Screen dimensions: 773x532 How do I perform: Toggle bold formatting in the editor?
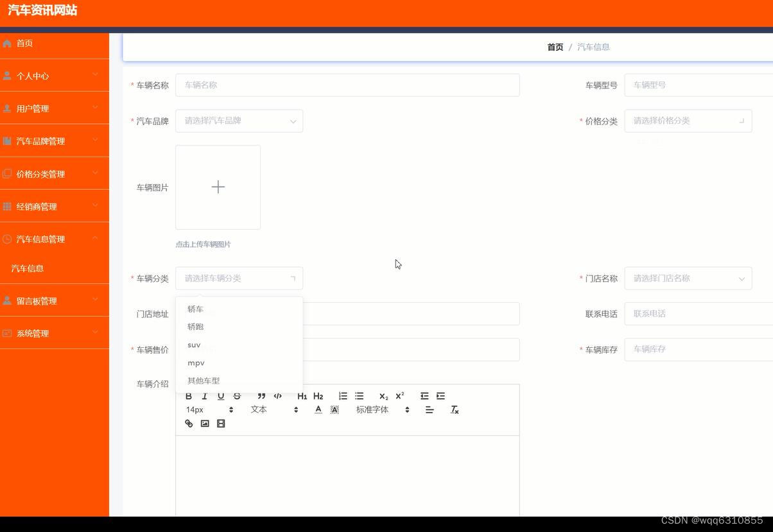[x=189, y=396]
